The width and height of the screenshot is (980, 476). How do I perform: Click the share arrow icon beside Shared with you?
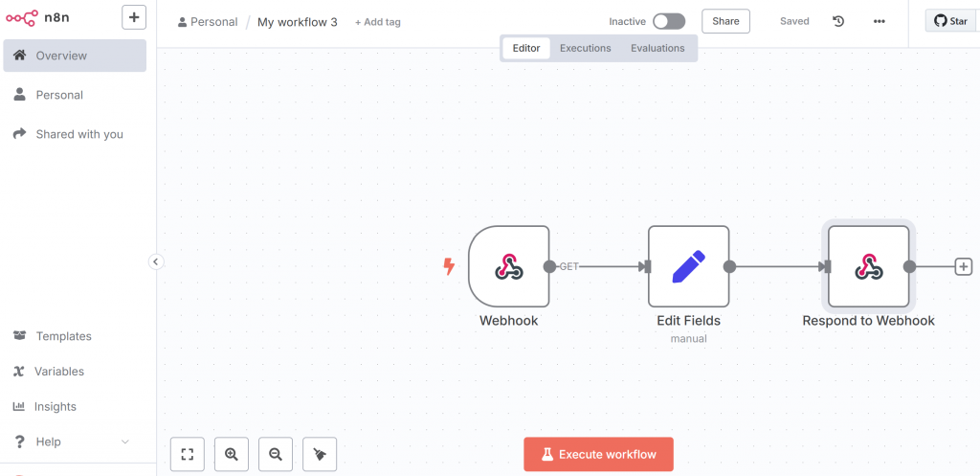(x=19, y=133)
